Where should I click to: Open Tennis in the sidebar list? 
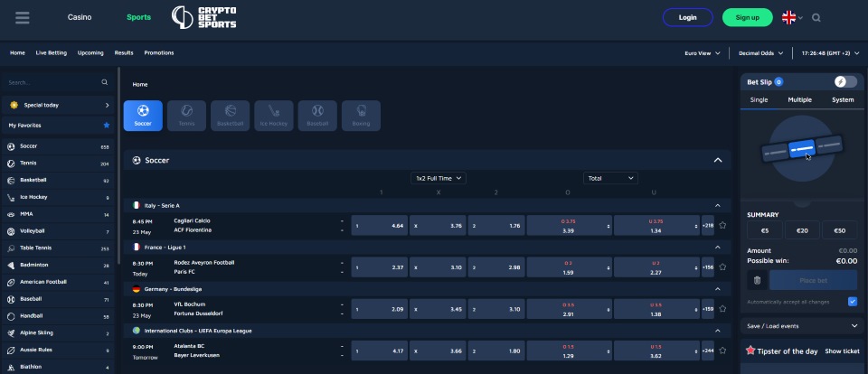click(58, 164)
